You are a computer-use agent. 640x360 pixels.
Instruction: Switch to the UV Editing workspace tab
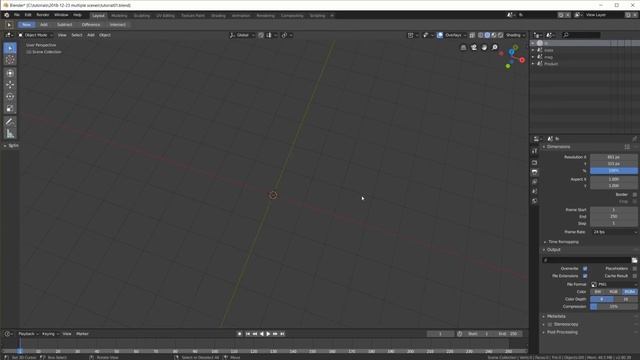coord(165,16)
